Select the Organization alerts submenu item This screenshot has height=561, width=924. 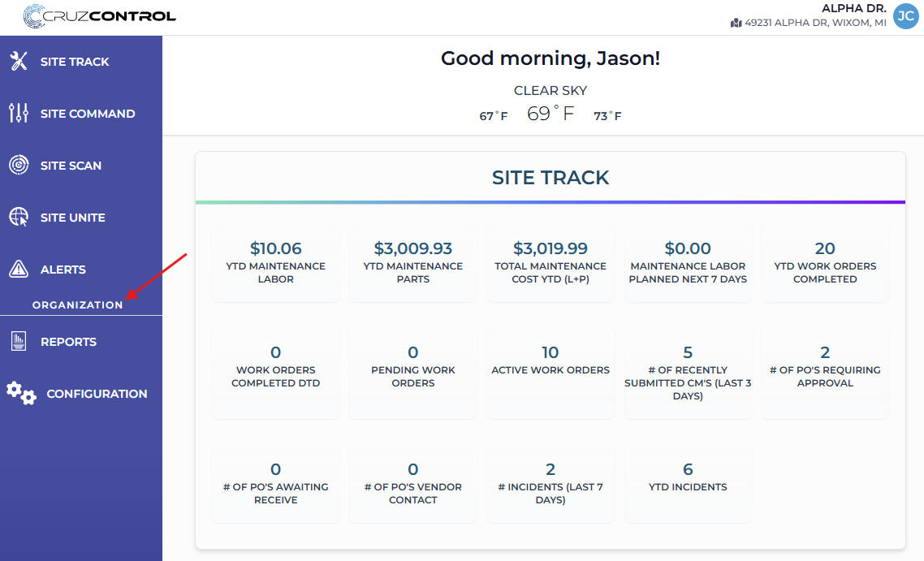(x=78, y=305)
